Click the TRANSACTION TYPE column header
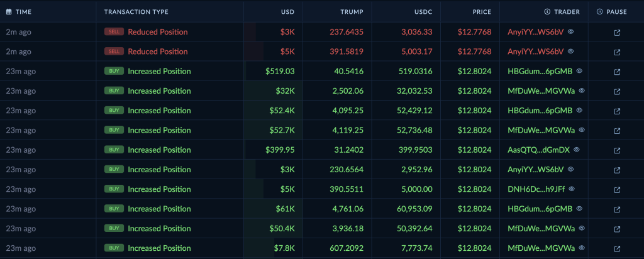 136,12
